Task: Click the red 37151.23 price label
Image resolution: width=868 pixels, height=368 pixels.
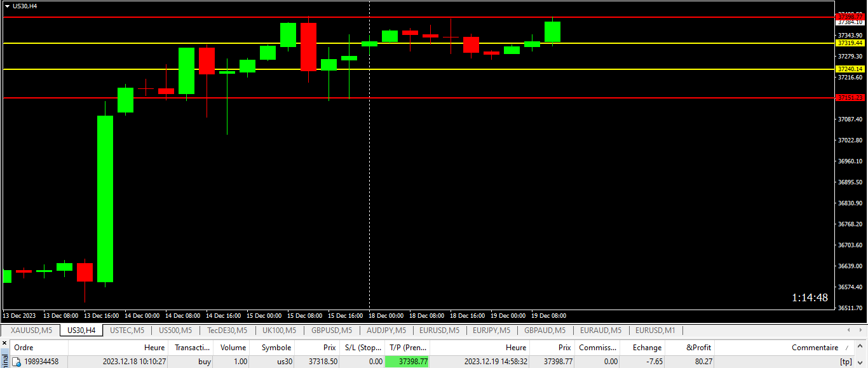Action: [x=850, y=98]
